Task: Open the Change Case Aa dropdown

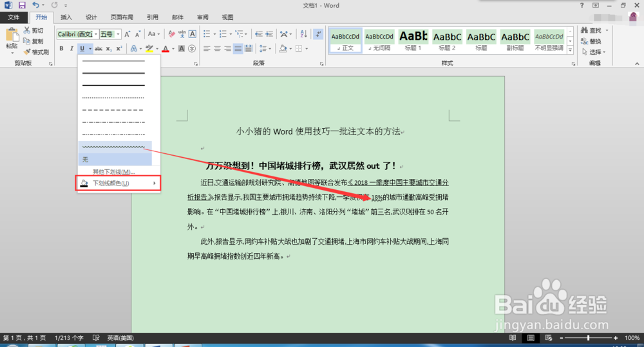Action: pyautogui.click(x=154, y=34)
